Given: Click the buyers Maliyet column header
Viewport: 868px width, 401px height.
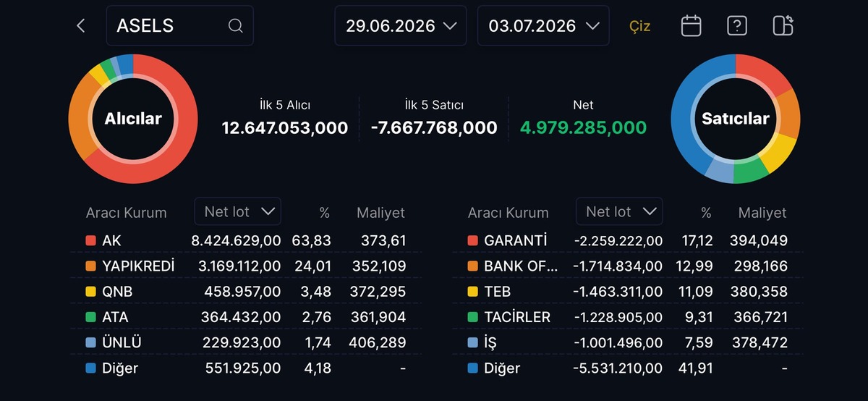Looking at the screenshot, I should point(380,213).
